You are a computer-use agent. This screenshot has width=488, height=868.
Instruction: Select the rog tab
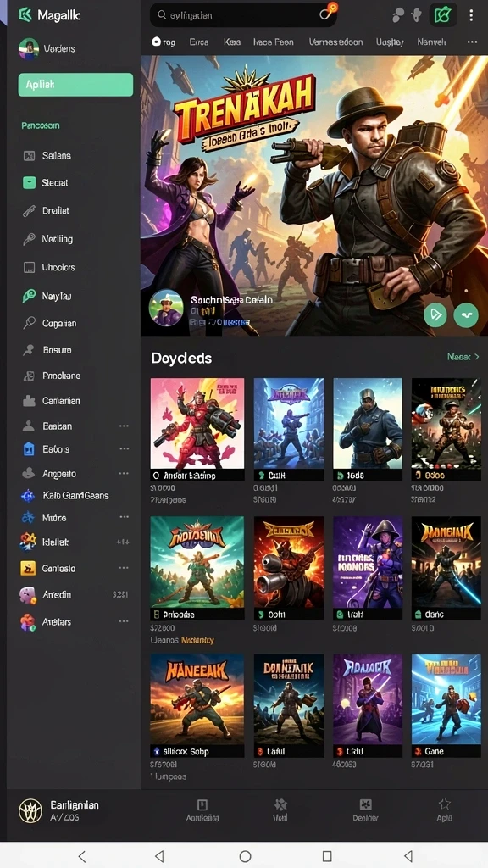(164, 42)
